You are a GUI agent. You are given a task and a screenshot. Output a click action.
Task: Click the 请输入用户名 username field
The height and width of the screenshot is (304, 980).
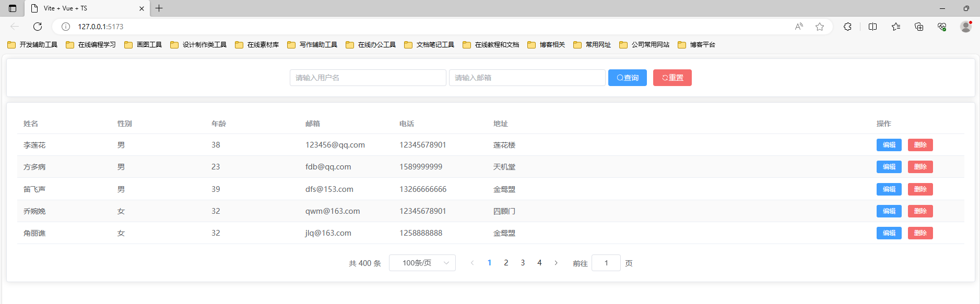368,78
